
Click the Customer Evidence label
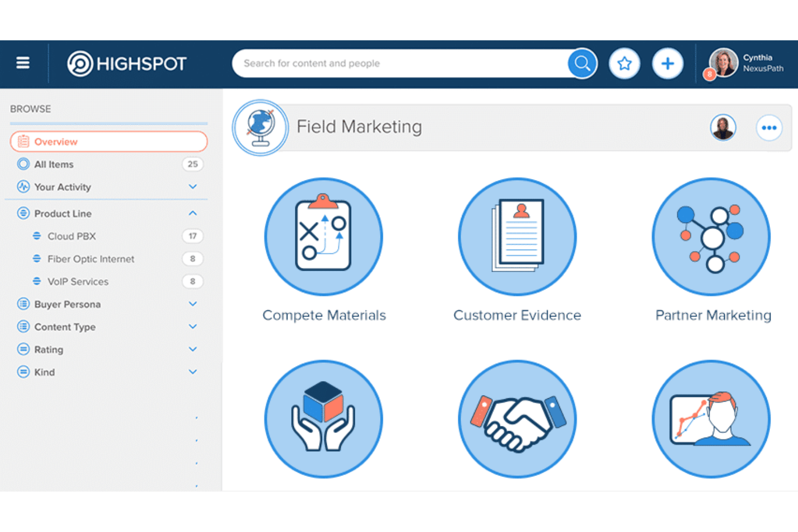click(517, 315)
